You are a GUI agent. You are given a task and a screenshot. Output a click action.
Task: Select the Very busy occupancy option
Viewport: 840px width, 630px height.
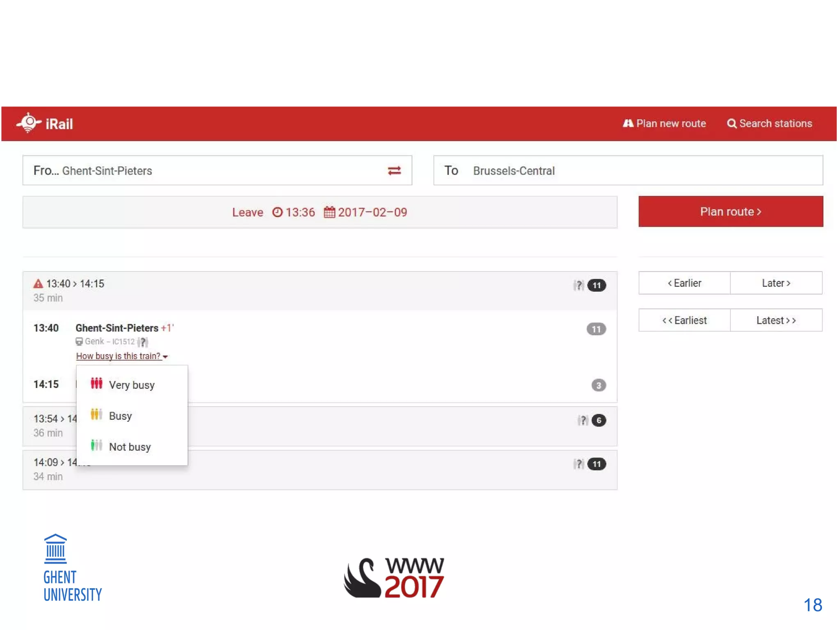click(x=131, y=385)
